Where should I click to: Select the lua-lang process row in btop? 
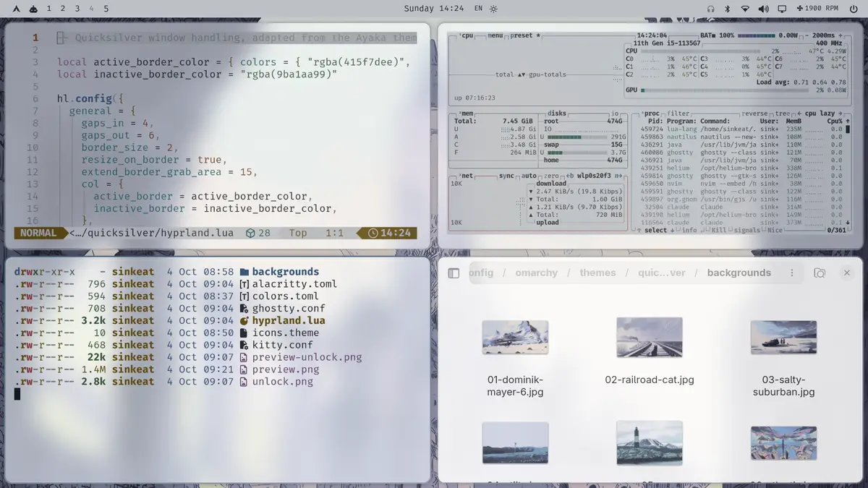[x=742, y=129]
